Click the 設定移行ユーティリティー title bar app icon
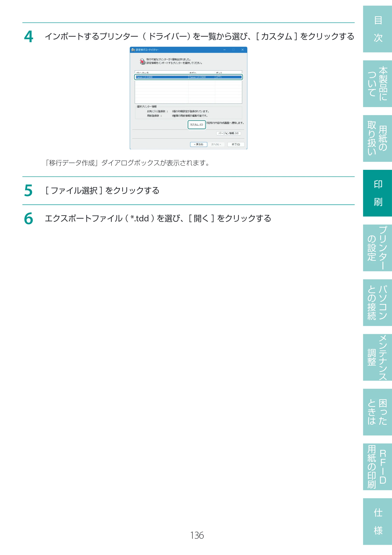This screenshot has height=555, width=392. pyautogui.click(x=133, y=50)
